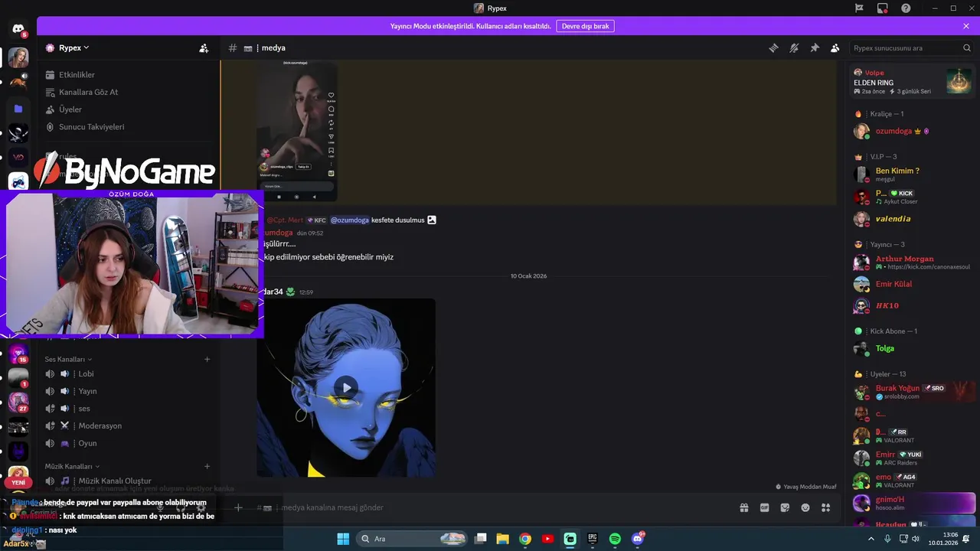The image size is (980, 551).
Task: Open Windows Start menu
Action: 343,539
